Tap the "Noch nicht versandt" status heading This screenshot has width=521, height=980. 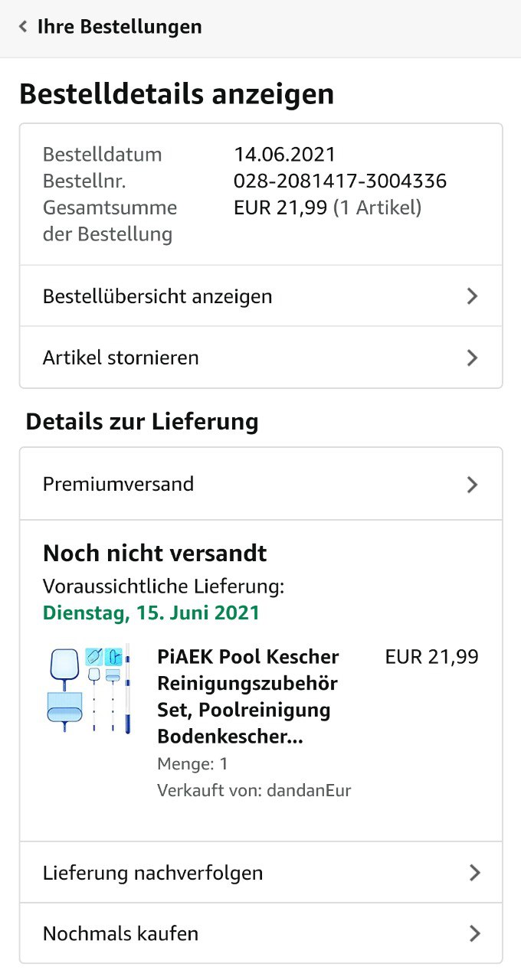(x=155, y=553)
